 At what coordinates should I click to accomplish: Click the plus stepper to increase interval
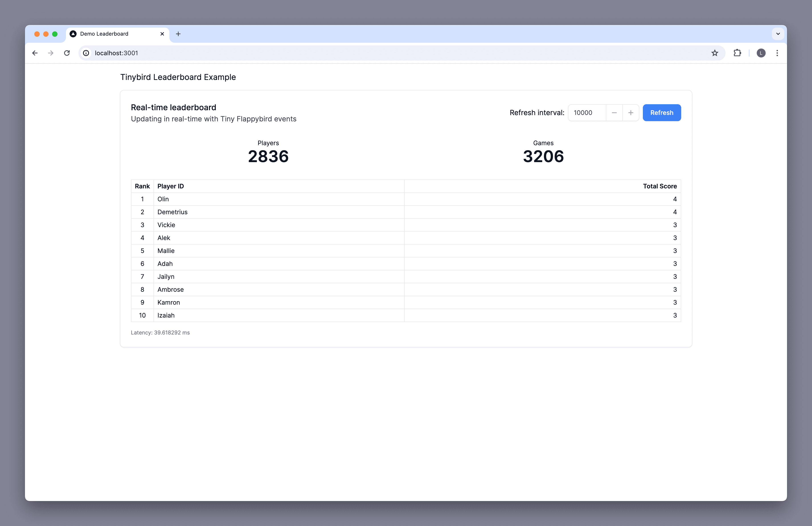(630, 112)
